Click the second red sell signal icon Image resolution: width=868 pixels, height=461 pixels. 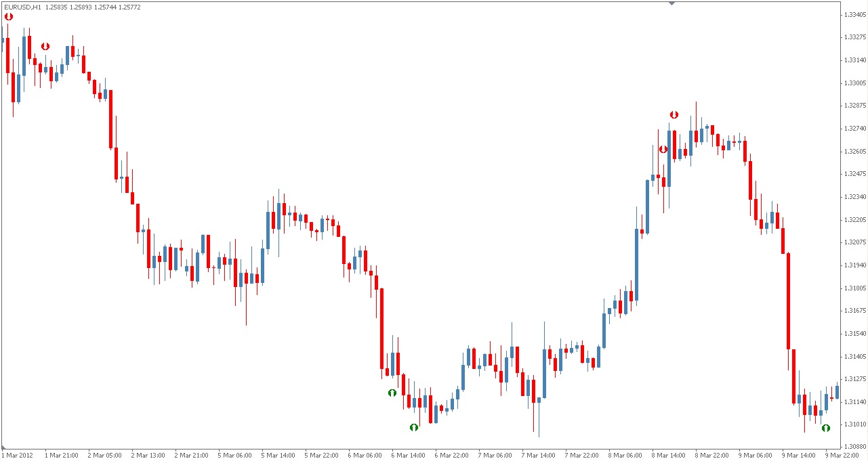(45, 47)
